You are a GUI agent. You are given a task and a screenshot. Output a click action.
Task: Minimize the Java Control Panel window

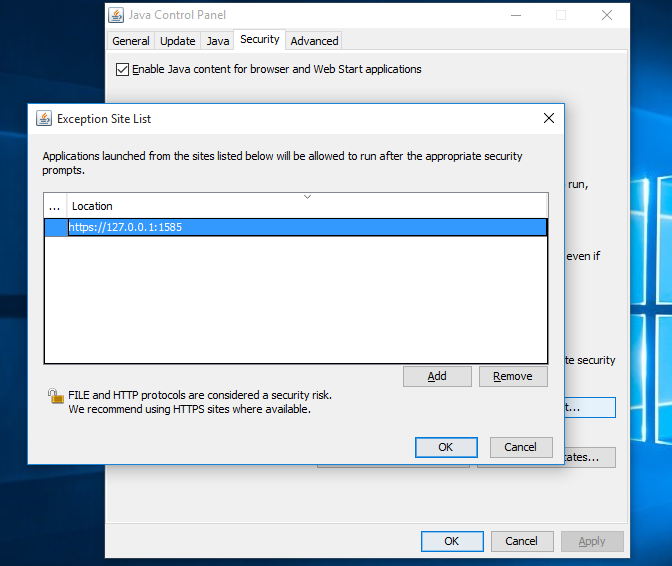click(x=516, y=15)
